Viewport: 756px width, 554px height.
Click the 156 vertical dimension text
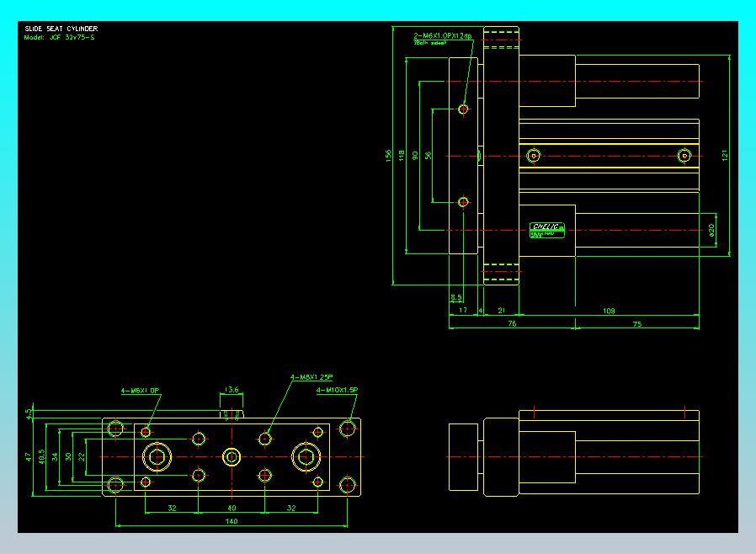click(389, 156)
